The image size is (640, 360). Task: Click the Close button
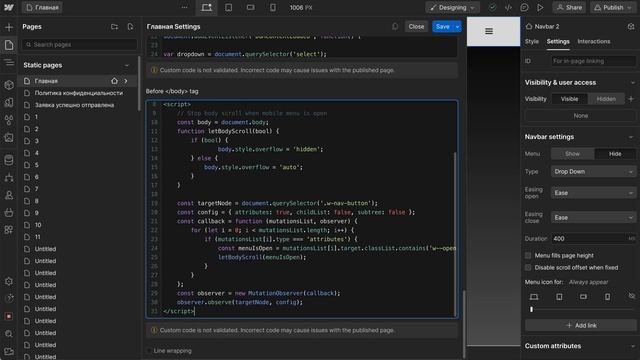pyautogui.click(x=416, y=27)
